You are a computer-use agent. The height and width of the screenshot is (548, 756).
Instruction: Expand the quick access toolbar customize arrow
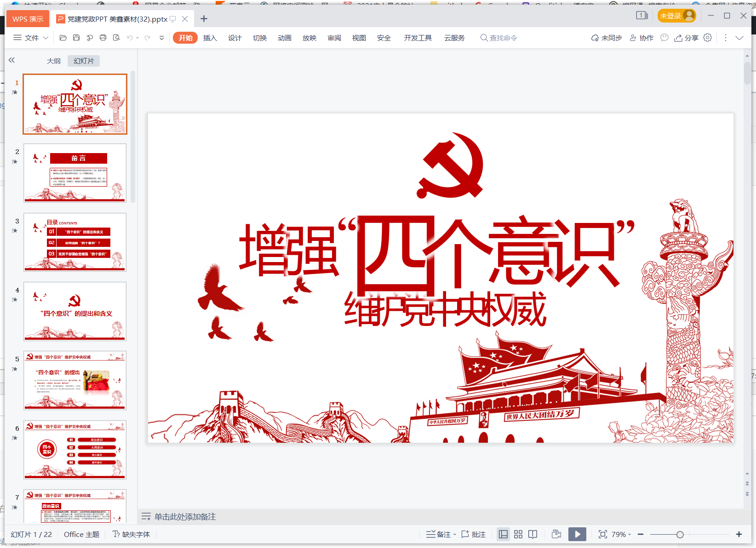[x=161, y=38]
